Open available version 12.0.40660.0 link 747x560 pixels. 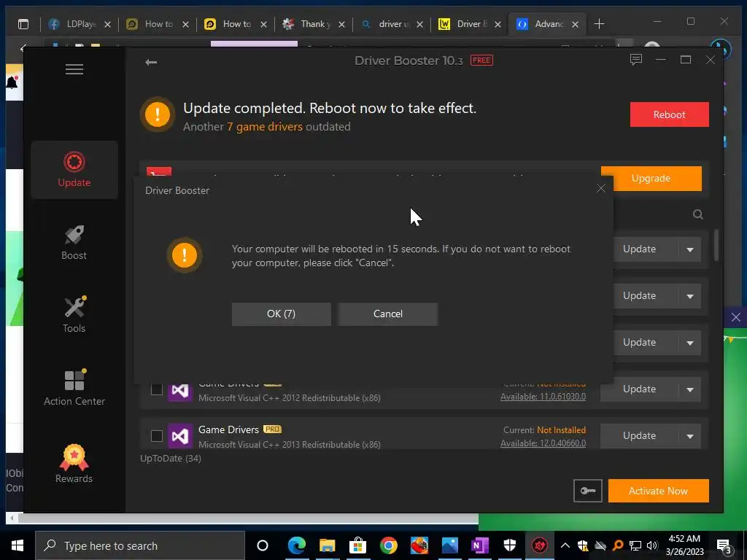pyautogui.click(x=543, y=443)
